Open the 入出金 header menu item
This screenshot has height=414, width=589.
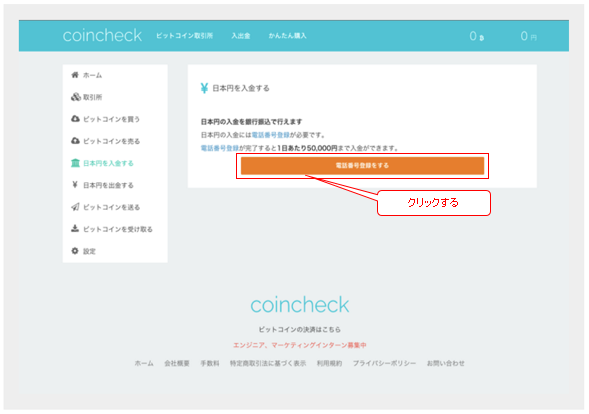coord(241,36)
